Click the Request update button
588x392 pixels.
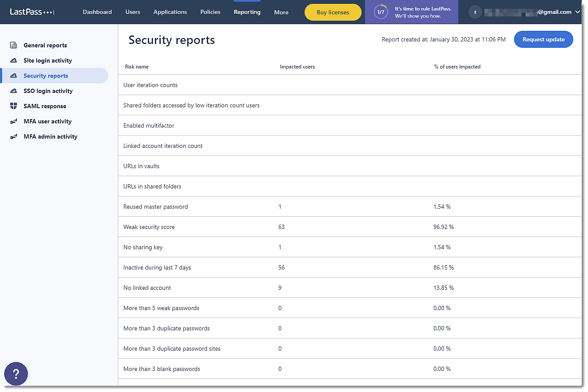(x=543, y=39)
